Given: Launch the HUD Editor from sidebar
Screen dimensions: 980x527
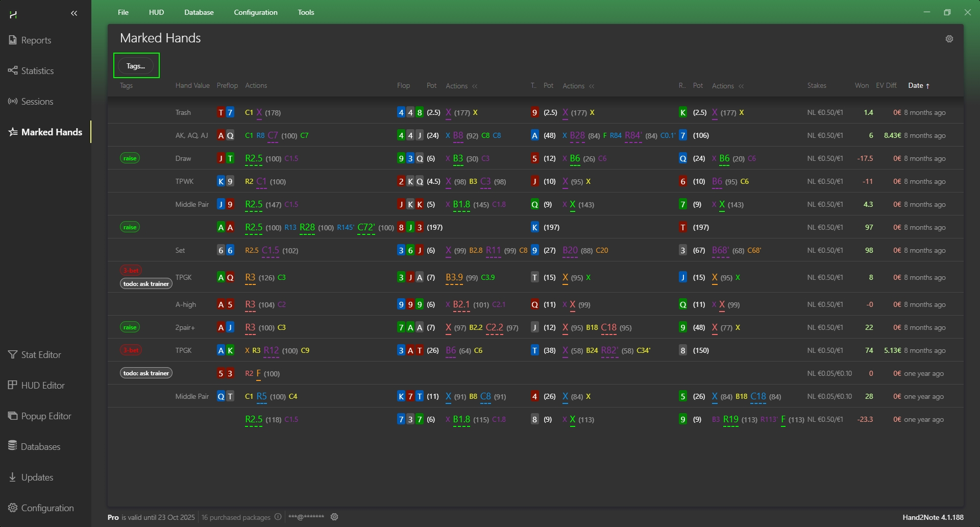Looking at the screenshot, I should tap(13, 386).
